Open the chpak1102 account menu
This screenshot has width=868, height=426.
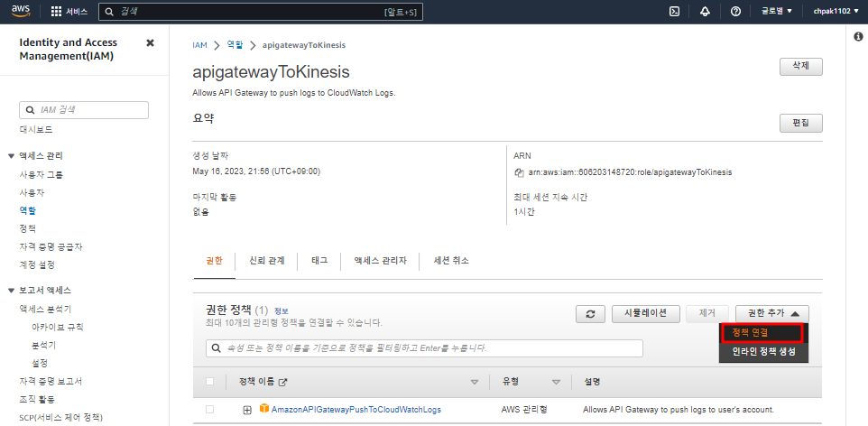tap(836, 11)
